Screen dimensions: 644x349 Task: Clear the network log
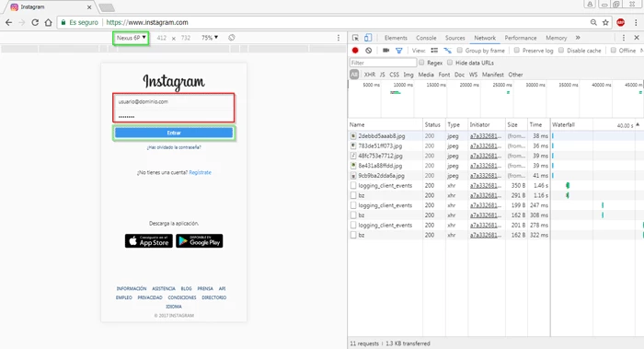[x=368, y=50]
